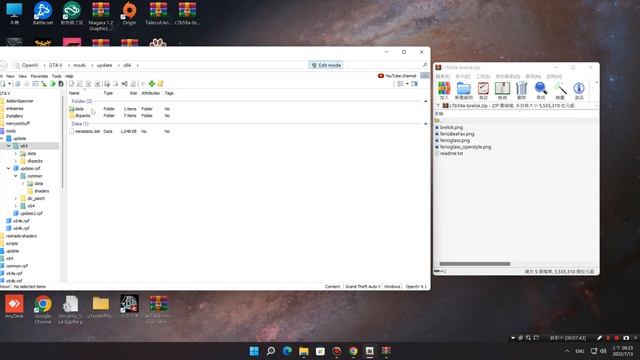The image size is (640, 360).
Task: Click the View book icon in WinRAR
Action: tap(502, 91)
